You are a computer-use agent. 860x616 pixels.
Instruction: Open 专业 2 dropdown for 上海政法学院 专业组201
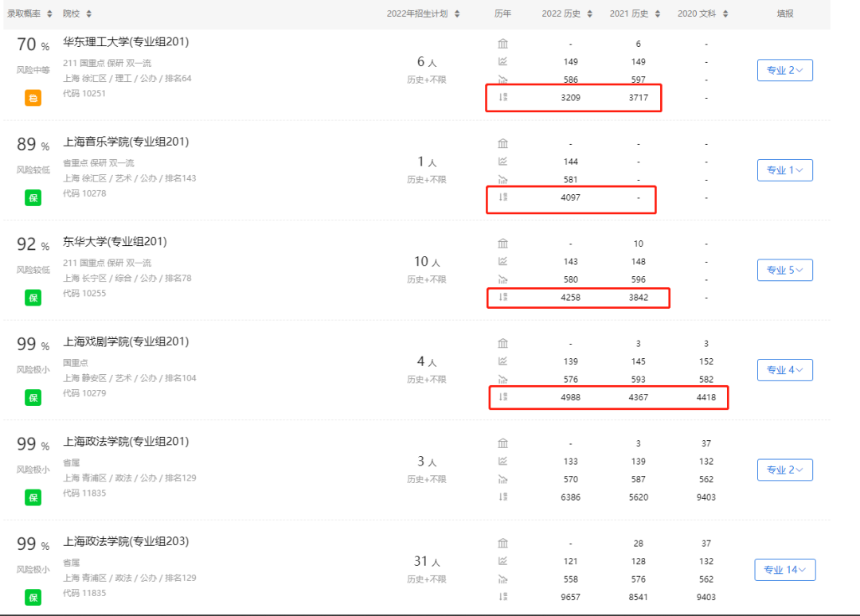point(785,470)
